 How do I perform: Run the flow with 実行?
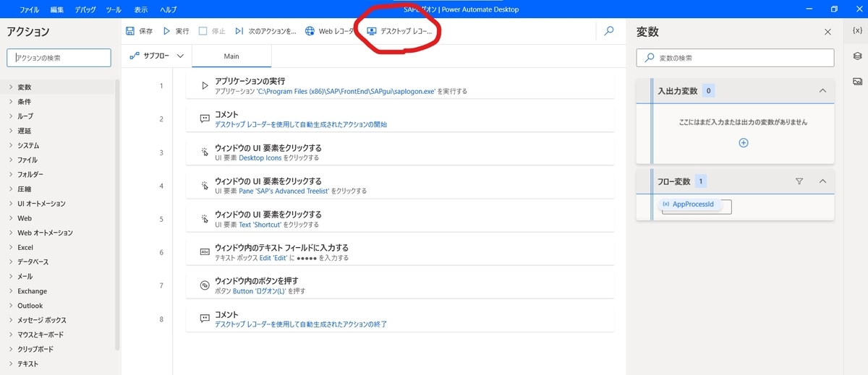pos(176,31)
